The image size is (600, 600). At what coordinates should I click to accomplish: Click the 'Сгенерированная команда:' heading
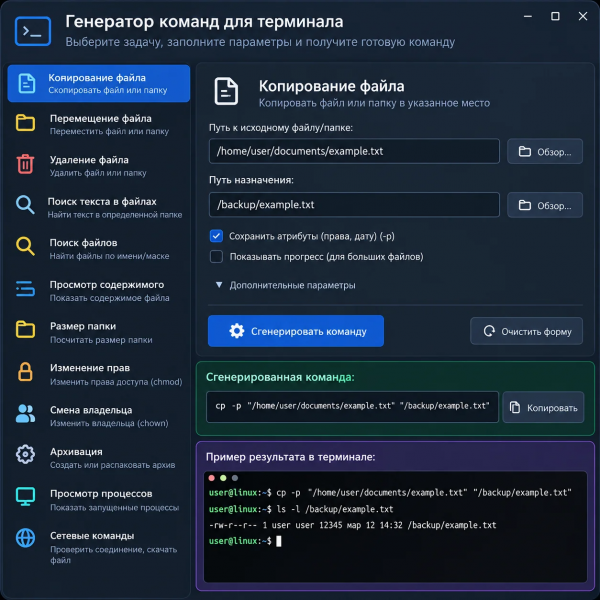280,377
